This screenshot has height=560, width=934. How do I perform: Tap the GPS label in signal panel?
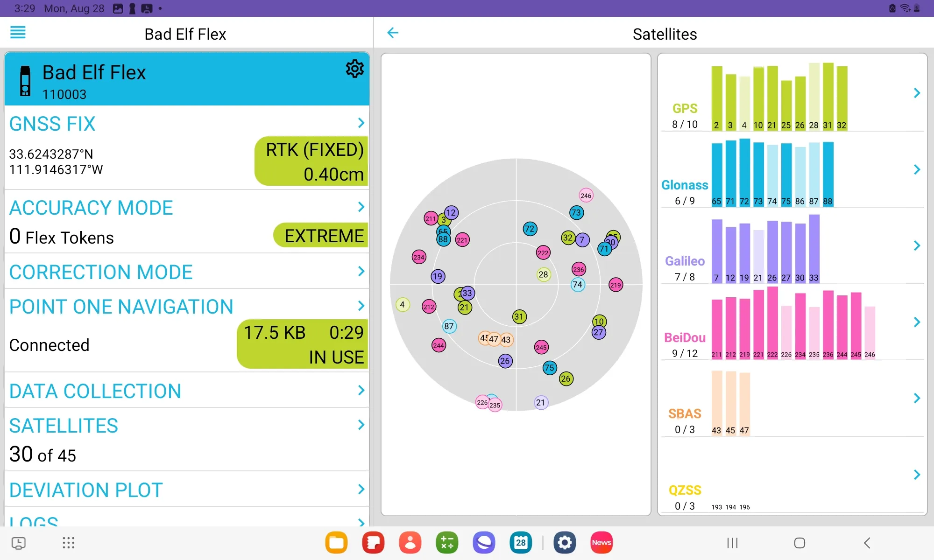pyautogui.click(x=685, y=108)
